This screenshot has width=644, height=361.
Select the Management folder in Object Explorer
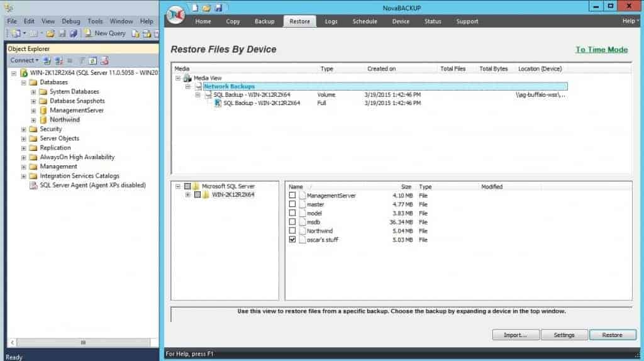[x=58, y=167]
